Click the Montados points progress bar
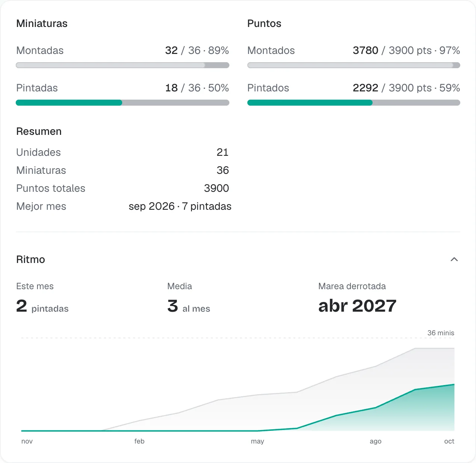 [x=354, y=65]
